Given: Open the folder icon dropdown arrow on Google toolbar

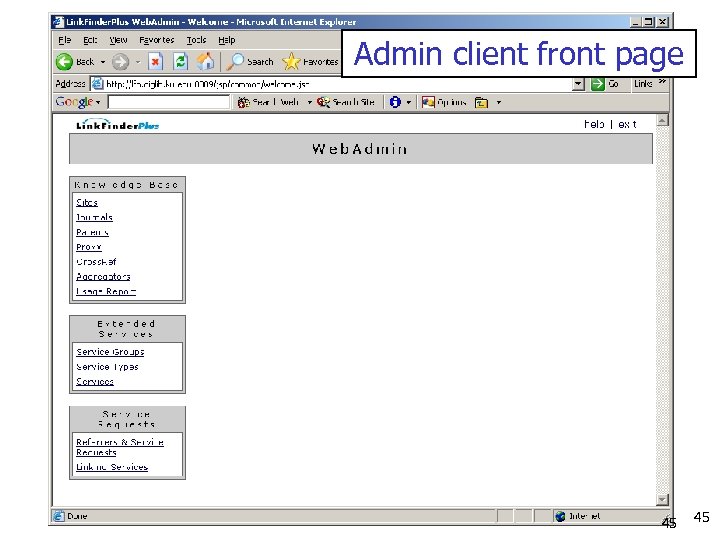Looking at the screenshot, I should tap(499, 102).
